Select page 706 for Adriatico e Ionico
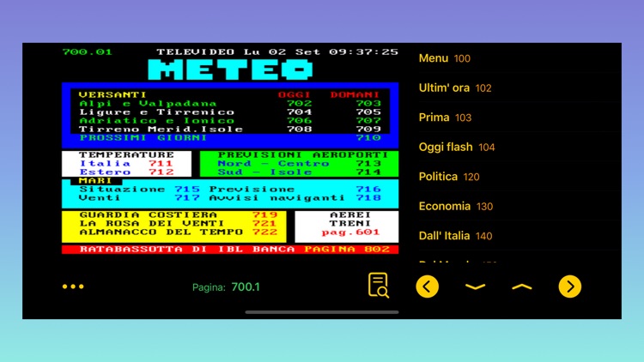Image resolution: width=644 pixels, height=362 pixels. (x=299, y=121)
